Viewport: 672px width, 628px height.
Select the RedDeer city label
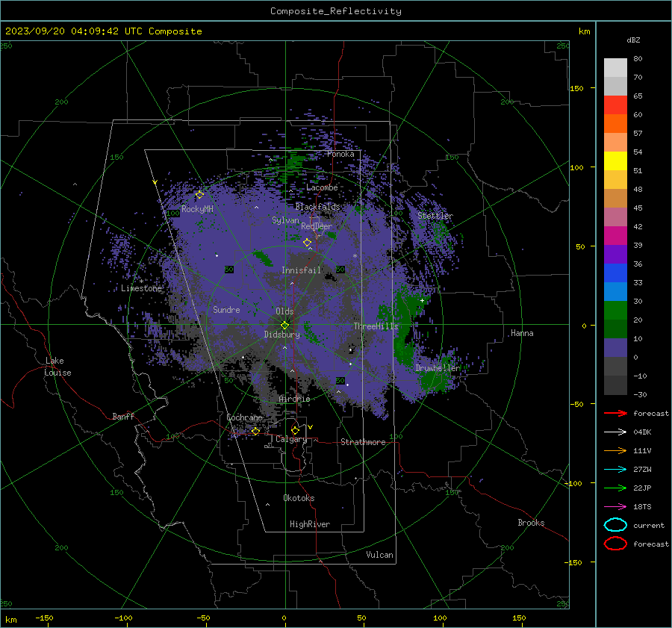(317, 226)
